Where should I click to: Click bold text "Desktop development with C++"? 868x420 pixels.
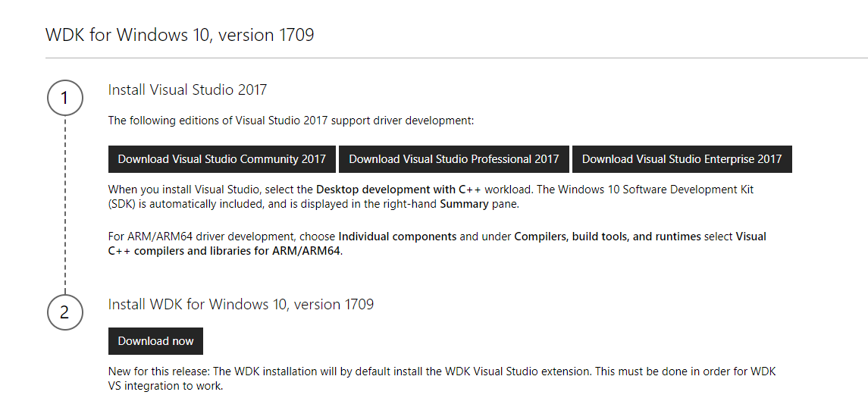click(398, 189)
